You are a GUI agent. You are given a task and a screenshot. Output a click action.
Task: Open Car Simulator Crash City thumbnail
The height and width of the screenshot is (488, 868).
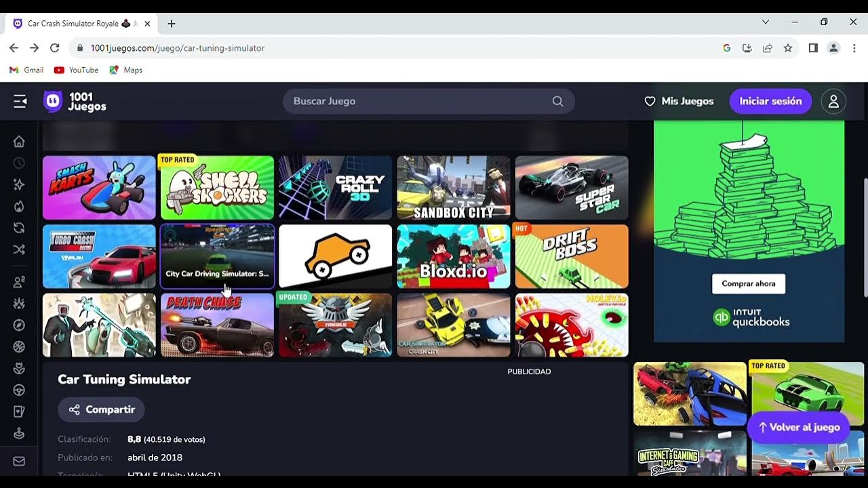tap(454, 325)
